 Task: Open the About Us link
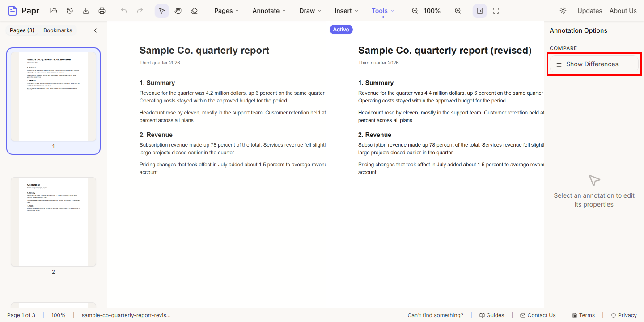tap(623, 11)
